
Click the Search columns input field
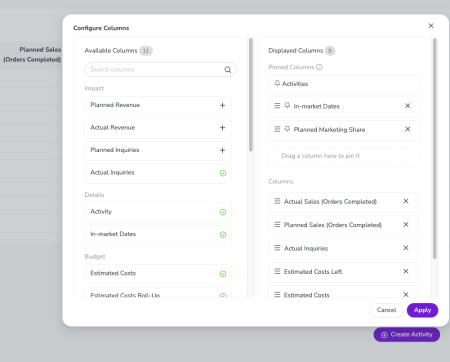pos(160,70)
